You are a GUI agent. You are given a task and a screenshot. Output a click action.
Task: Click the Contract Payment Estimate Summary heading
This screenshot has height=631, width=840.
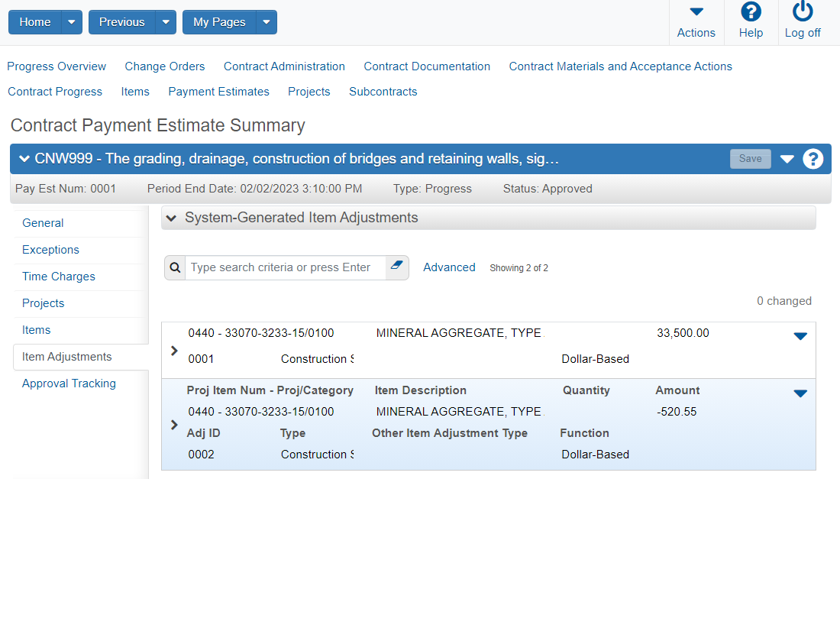click(157, 125)
